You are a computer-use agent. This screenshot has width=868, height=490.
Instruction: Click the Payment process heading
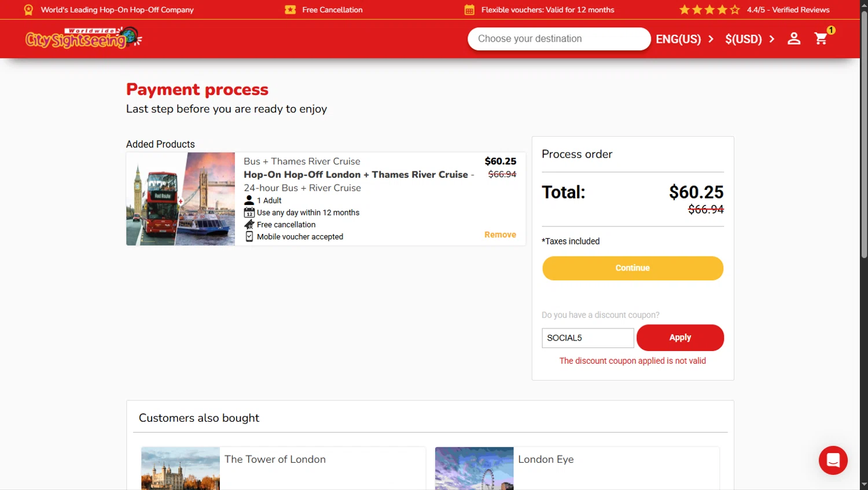[197, 89]
